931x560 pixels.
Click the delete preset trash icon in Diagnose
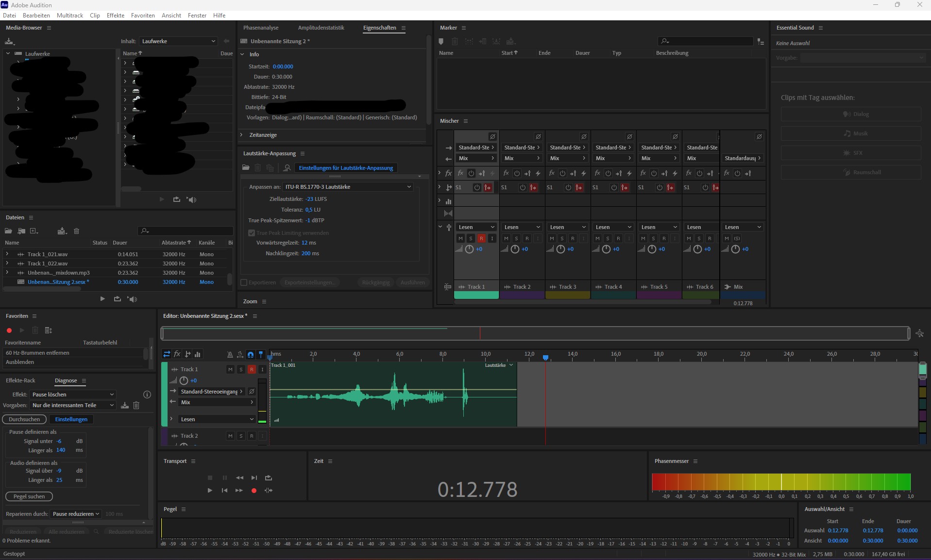pyautogui.click(x=136, y=405)
